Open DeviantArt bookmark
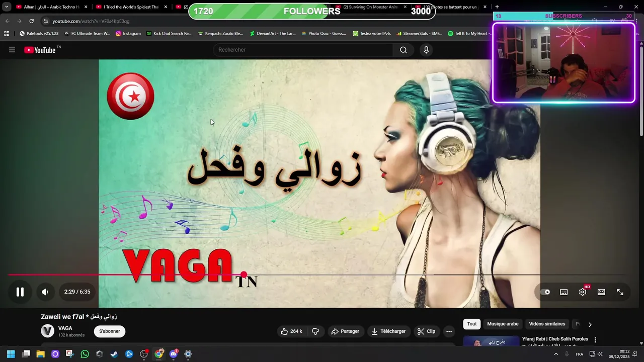Image resolution: width=644 pixels, height=362 pixels. point(273,34)
